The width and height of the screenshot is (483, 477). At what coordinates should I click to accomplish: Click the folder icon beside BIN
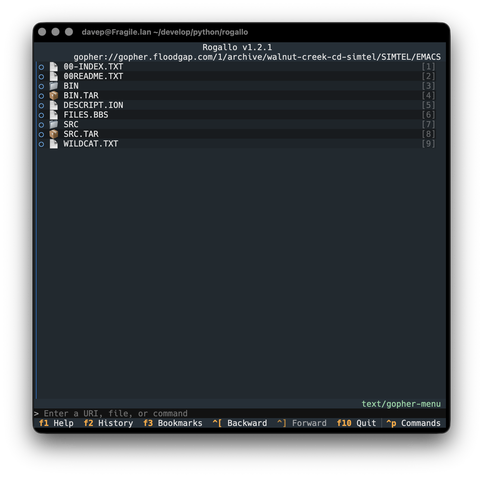[x=54, y=86]
